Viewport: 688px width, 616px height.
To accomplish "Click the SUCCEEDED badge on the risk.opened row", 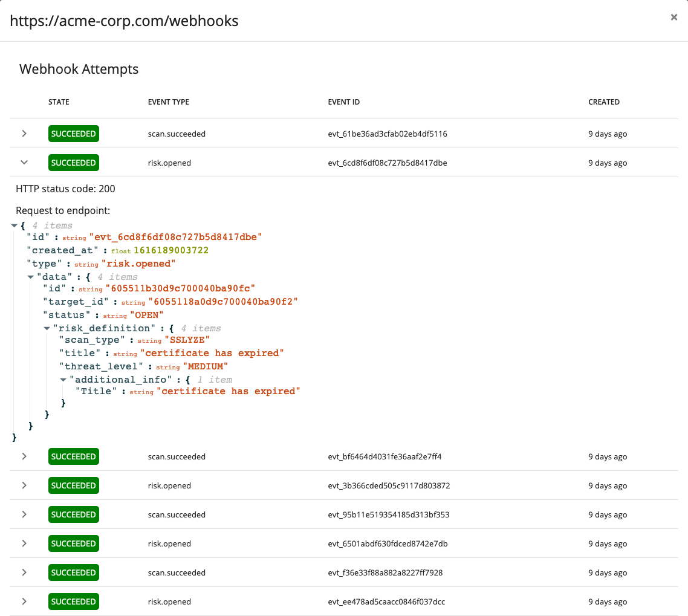I will coord(73,162).
